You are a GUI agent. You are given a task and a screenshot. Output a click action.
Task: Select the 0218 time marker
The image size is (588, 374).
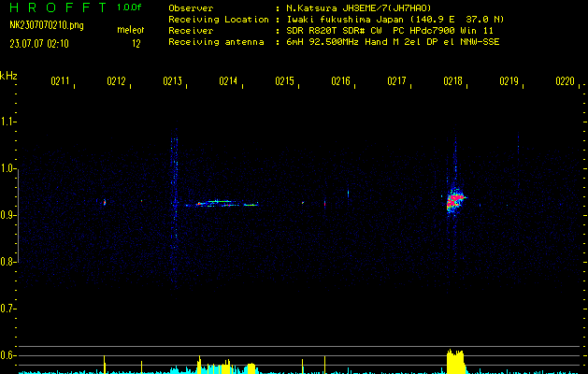tap(452, 82)
